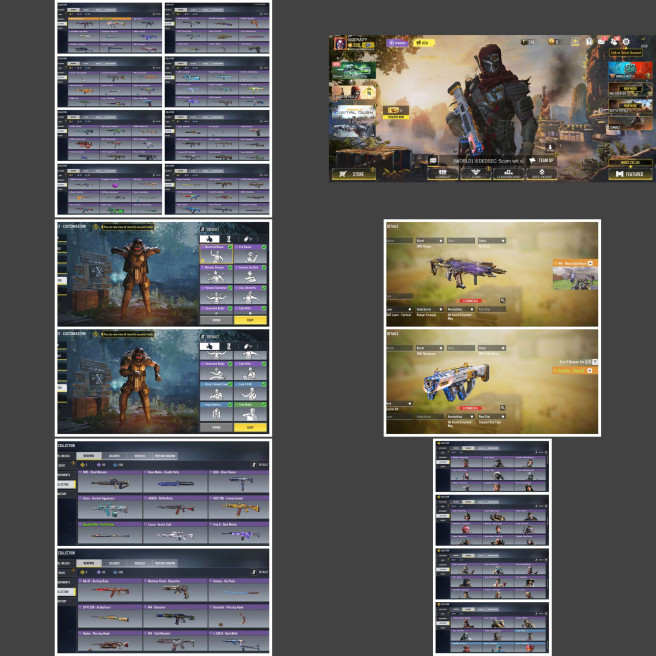
Task: Open Vehicles tab in the AK-47 collection screenshot
Action: 140,563
